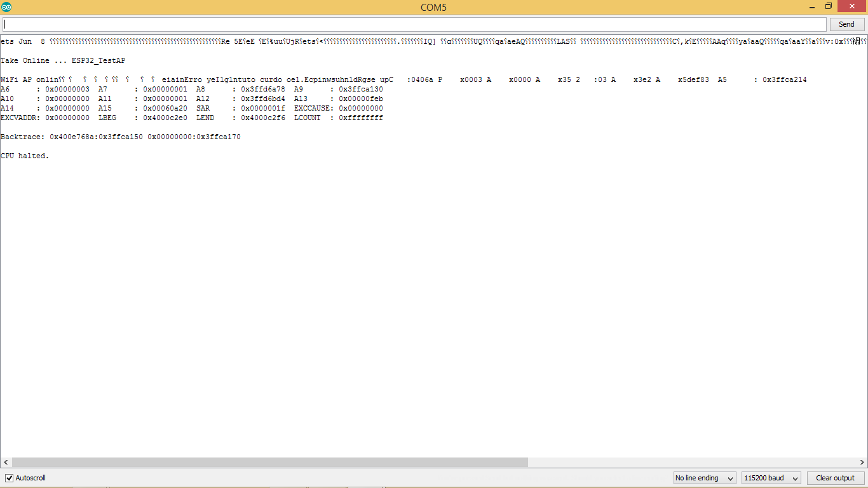Click the 'CPU halted.' text
This screenshot has height=488, width=868.
pos(25,156)
